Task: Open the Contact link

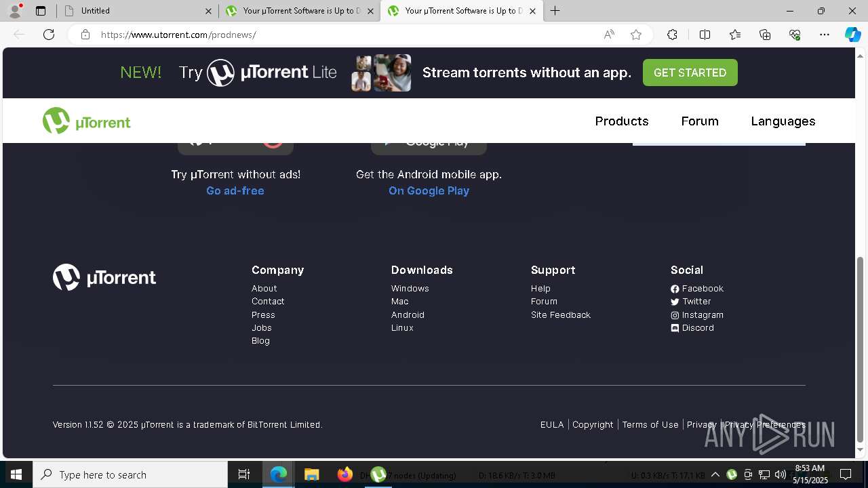Action: (268, 302)
